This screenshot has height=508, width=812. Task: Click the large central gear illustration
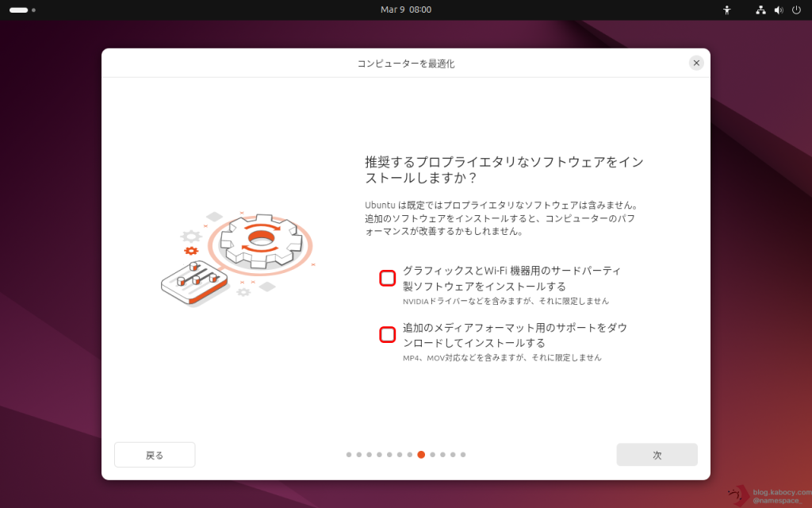(260, 238)
